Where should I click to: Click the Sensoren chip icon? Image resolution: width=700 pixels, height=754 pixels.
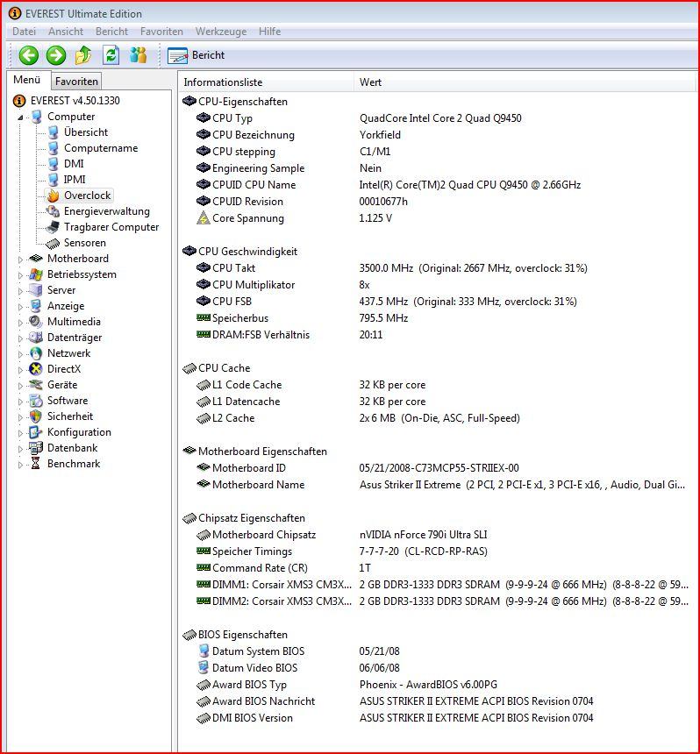pos(53,244)
